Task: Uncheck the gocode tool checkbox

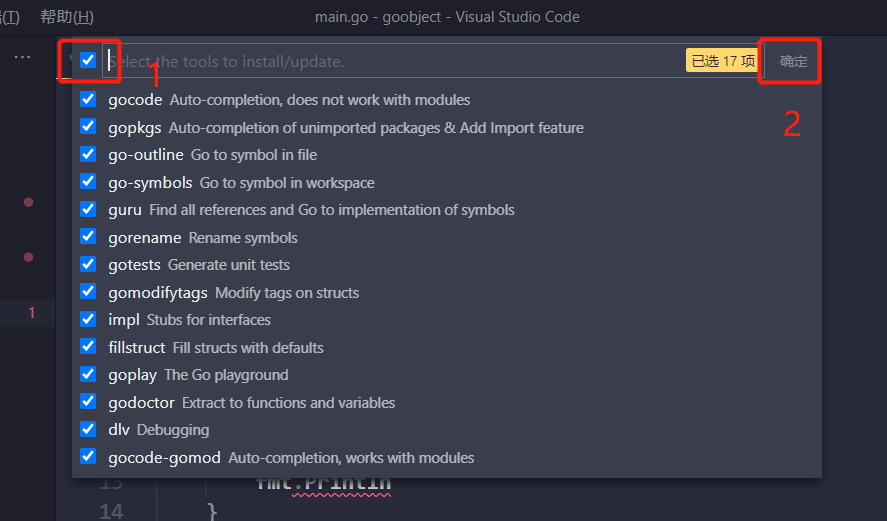Action: point(88,100)
